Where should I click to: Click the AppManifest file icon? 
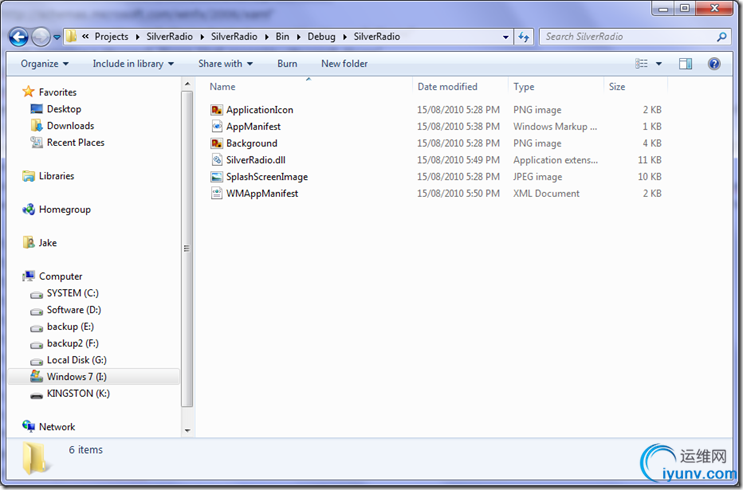[x=217, y=127]
